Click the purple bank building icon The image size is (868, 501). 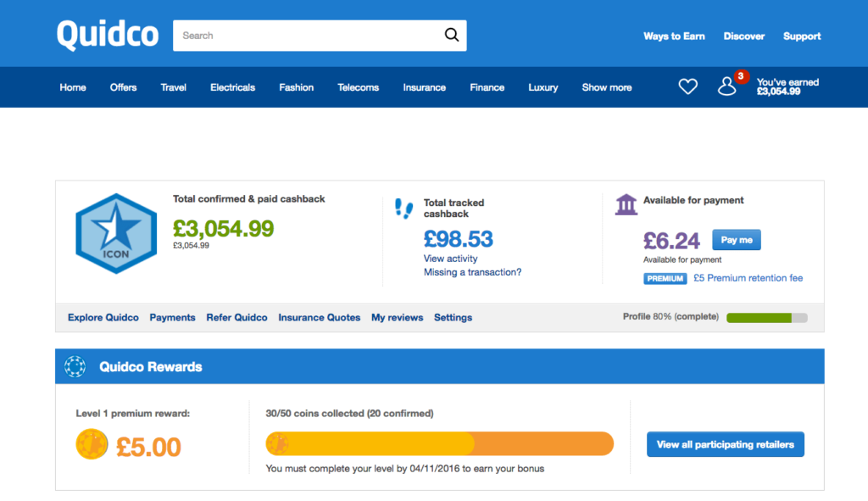click(626, 204)
